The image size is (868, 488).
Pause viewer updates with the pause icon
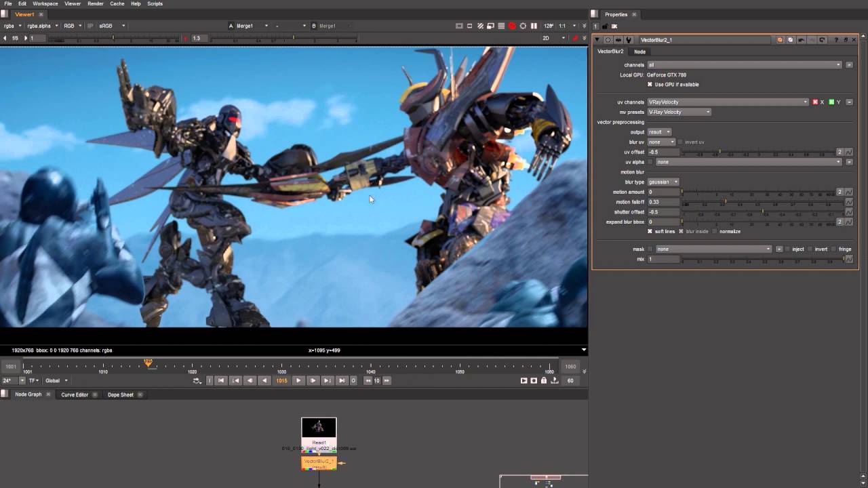click(x=534, y=26)
